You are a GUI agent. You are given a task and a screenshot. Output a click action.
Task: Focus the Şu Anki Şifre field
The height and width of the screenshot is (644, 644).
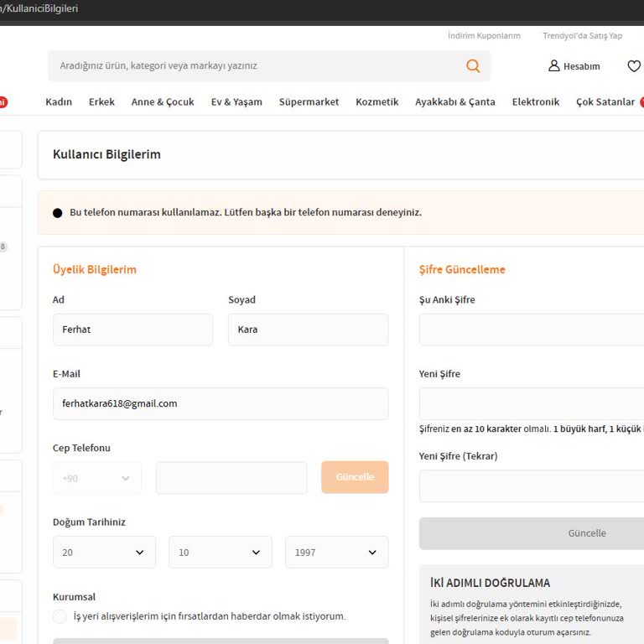(532, 330)
